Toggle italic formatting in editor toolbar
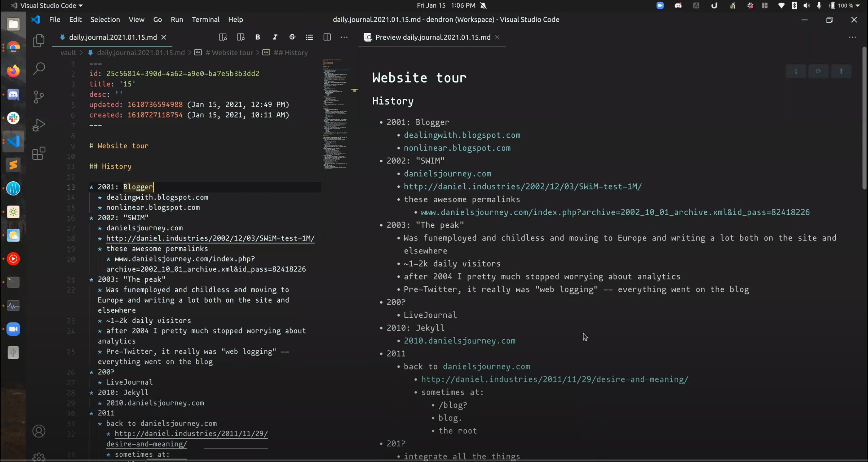868x462 pixels. tap(275, 37)
